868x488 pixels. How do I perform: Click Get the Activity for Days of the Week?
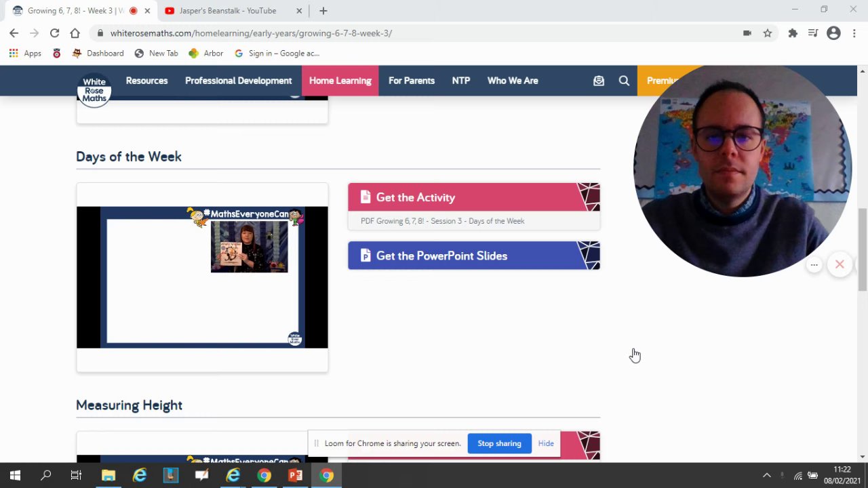coord(474,197)
